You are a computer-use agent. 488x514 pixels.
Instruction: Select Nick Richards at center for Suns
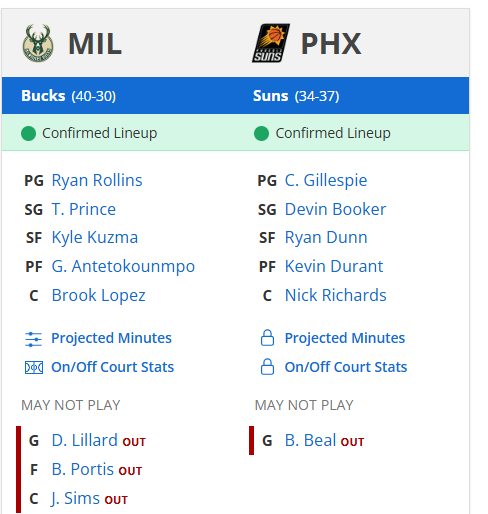point(336,295)
